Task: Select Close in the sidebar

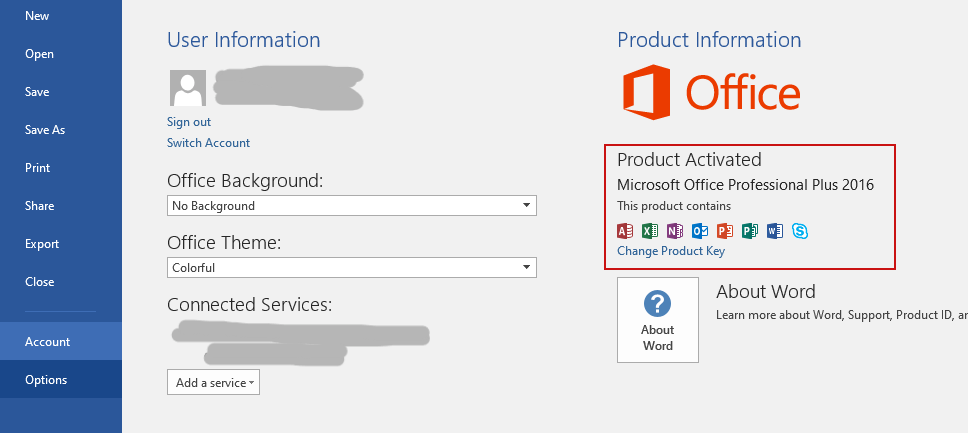Action: [x=61, y=282]
